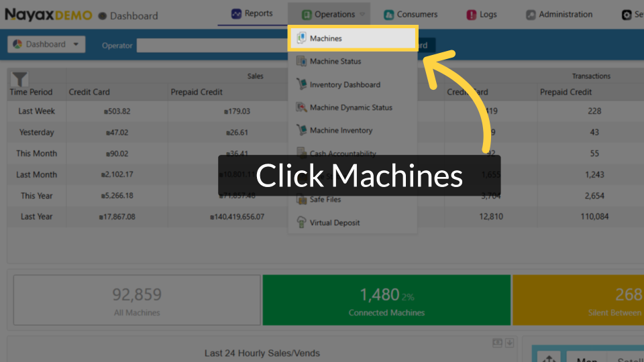Click the Dashboard pie chart icon

pyautogui.click(x=17, y=44)
